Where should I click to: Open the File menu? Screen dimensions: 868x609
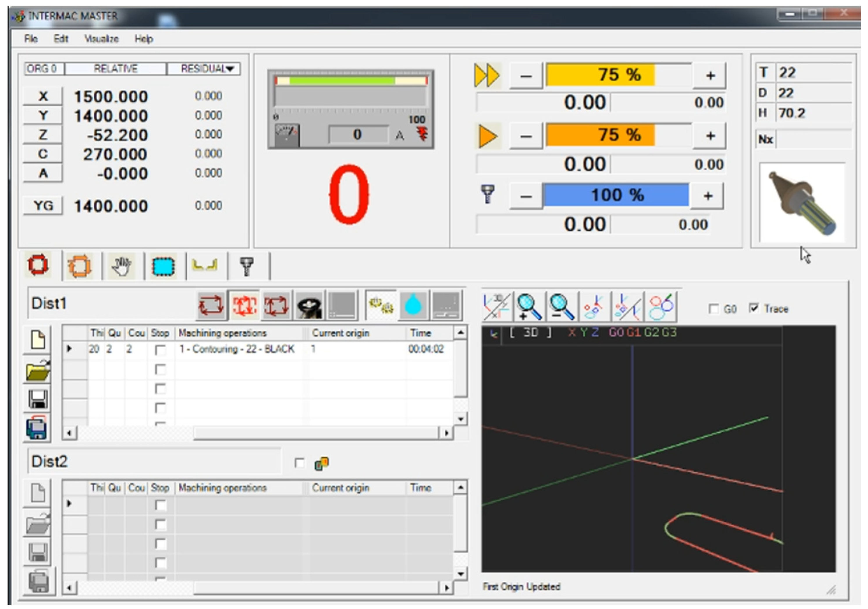click(31, 39)
